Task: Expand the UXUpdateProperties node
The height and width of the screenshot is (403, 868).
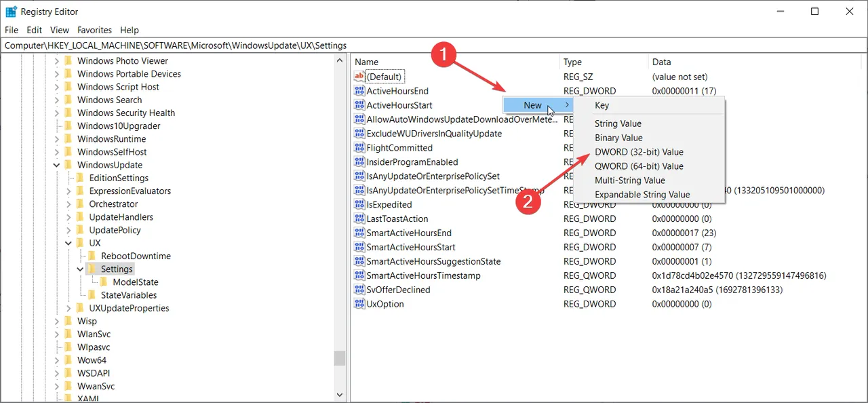Action: pyautogui.click(x=68, y=308)
